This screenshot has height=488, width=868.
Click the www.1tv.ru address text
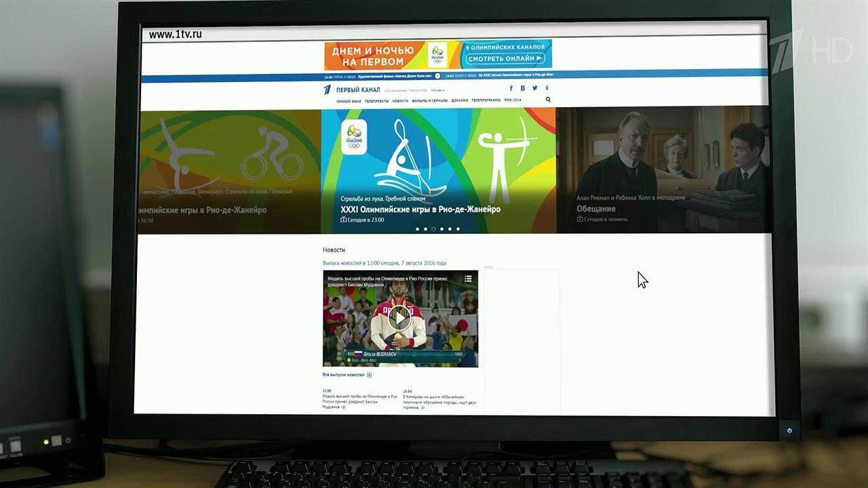point(175,34)
